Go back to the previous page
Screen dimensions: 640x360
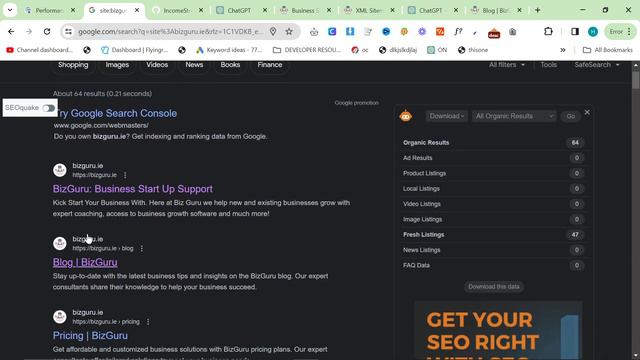[11, 31]
